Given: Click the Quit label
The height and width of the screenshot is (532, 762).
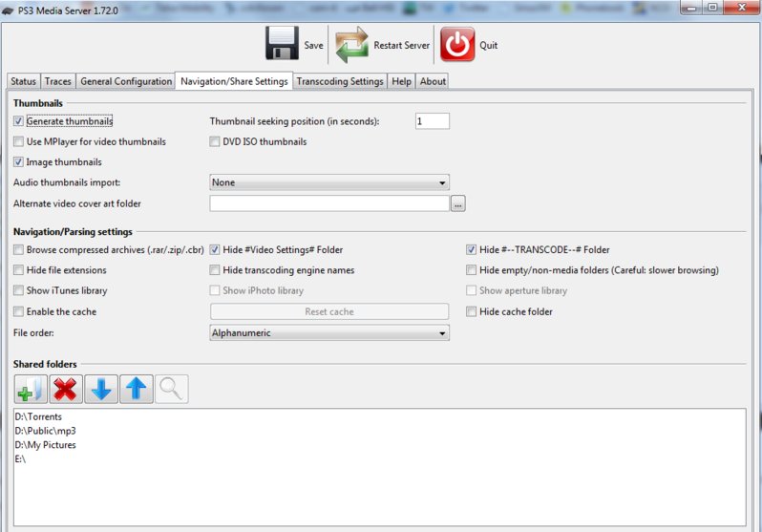Looking at the screenshot, I should click(x=488, y=45).
